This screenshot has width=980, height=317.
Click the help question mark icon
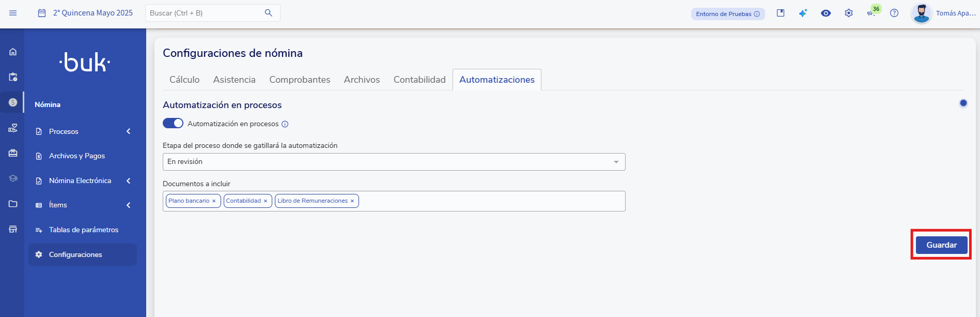tap(894, 13)
